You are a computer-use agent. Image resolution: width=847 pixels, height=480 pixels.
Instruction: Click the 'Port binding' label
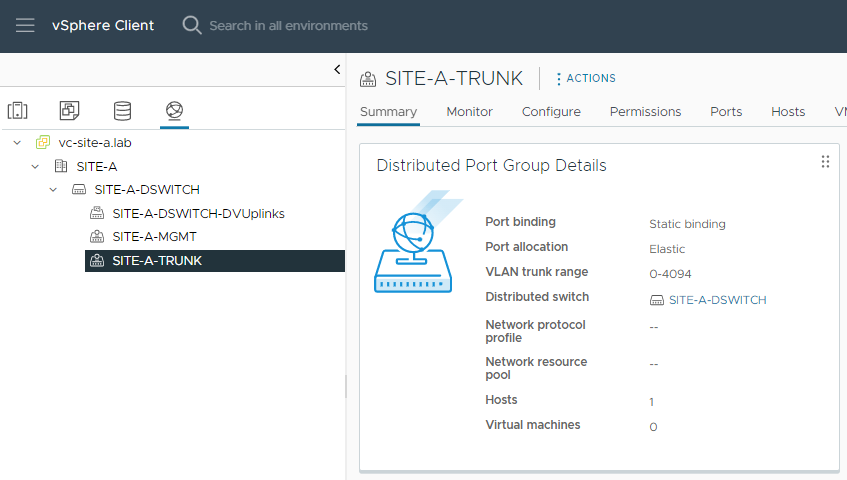click(x=520, y=222)
